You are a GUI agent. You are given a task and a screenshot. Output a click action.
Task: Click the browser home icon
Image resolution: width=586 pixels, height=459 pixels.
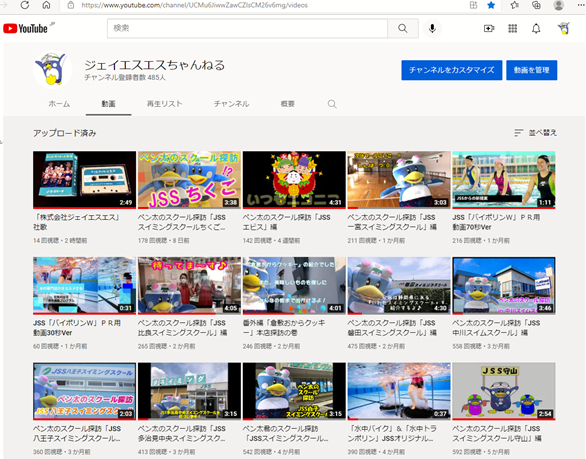pos(46,5)
